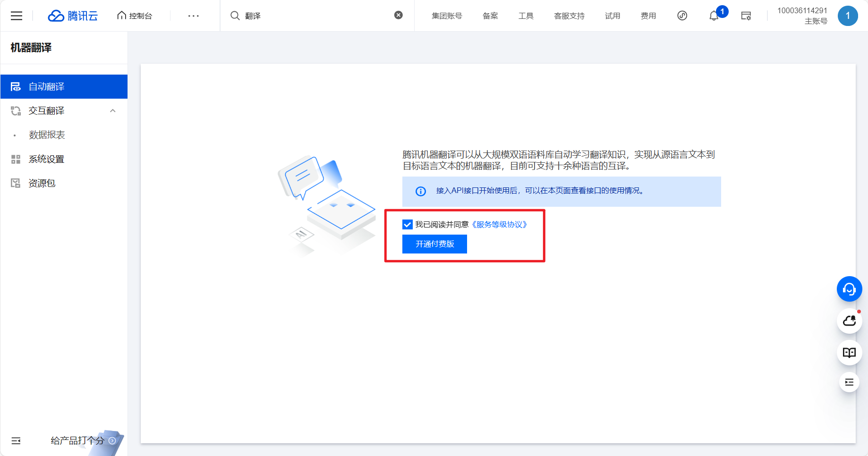Clear the search box with the X icon
Viewport: 868px width, 456px height.
click(x=399, y=15)
